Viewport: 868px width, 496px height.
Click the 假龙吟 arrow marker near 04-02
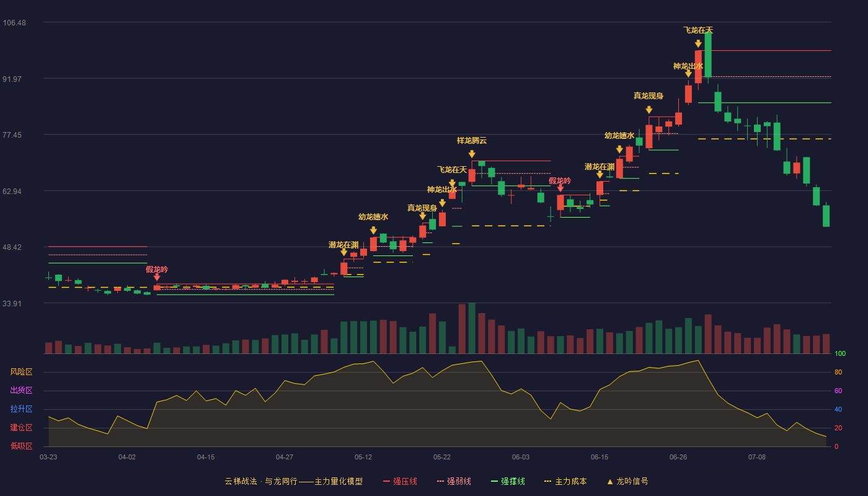(157, 278)
